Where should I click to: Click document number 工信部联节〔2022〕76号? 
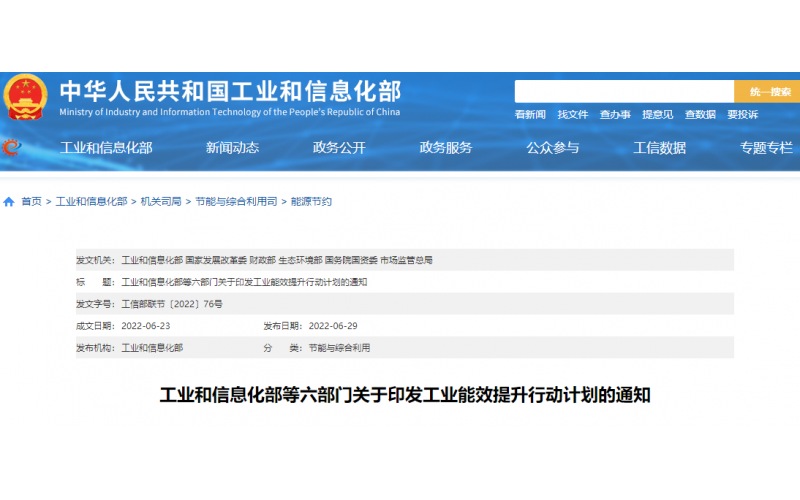[172, 304]
